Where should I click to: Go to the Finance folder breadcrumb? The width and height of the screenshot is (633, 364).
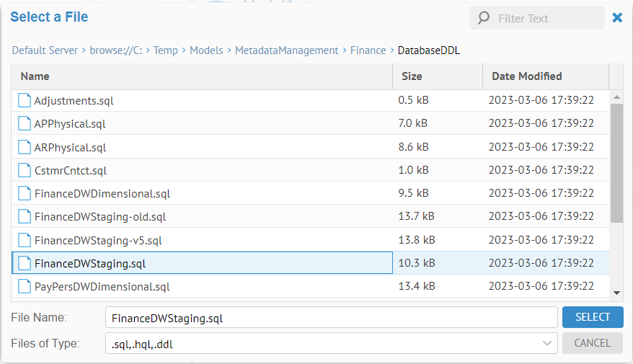pyautogui.click(x=368, y=50)
